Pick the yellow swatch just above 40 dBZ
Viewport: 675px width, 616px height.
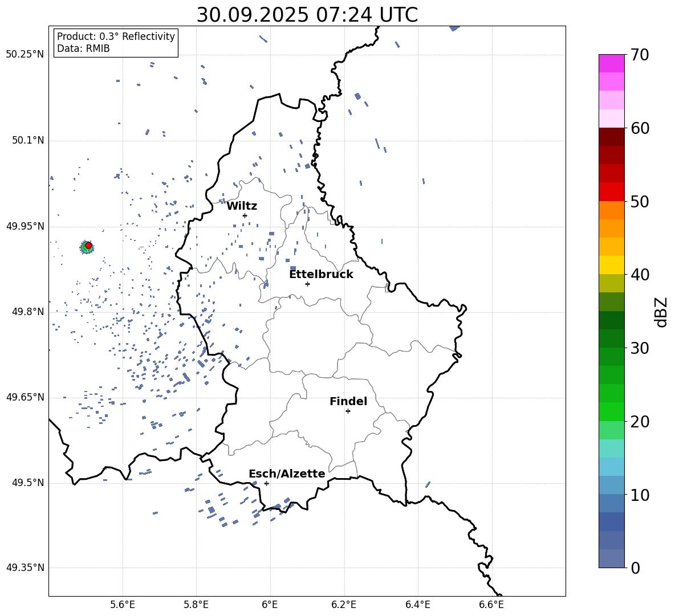click(x=611, y=265)
